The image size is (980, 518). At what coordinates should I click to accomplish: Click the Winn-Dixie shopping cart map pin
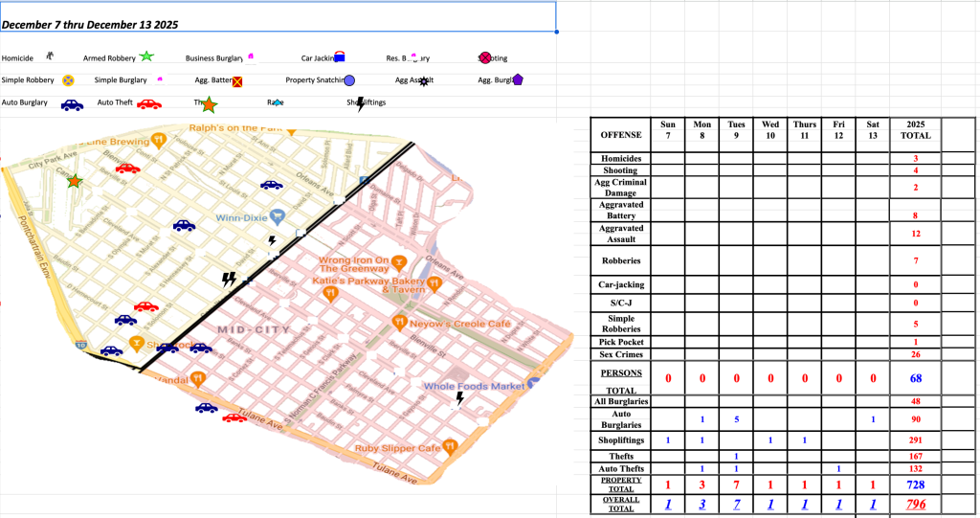coord(278,215)
